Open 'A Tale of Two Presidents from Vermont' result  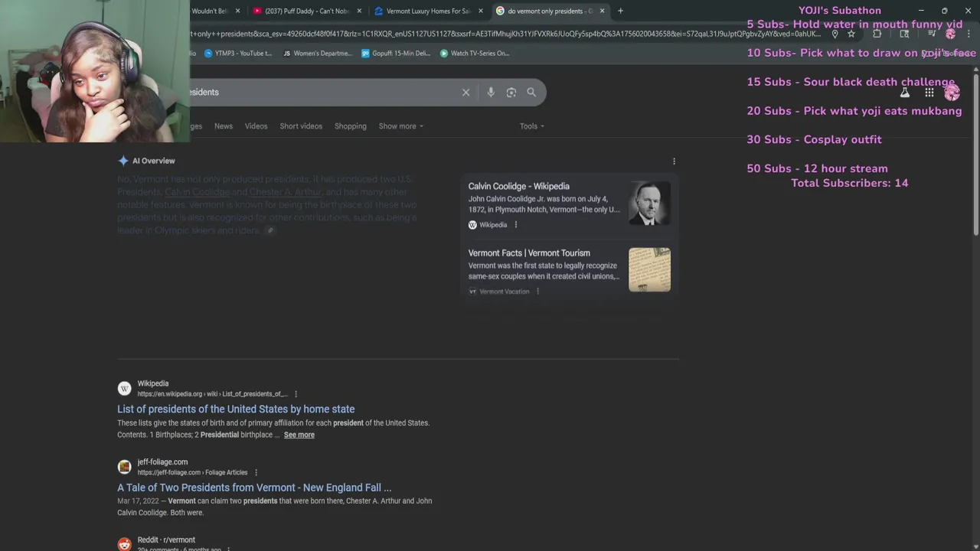[x=254, y=487]
